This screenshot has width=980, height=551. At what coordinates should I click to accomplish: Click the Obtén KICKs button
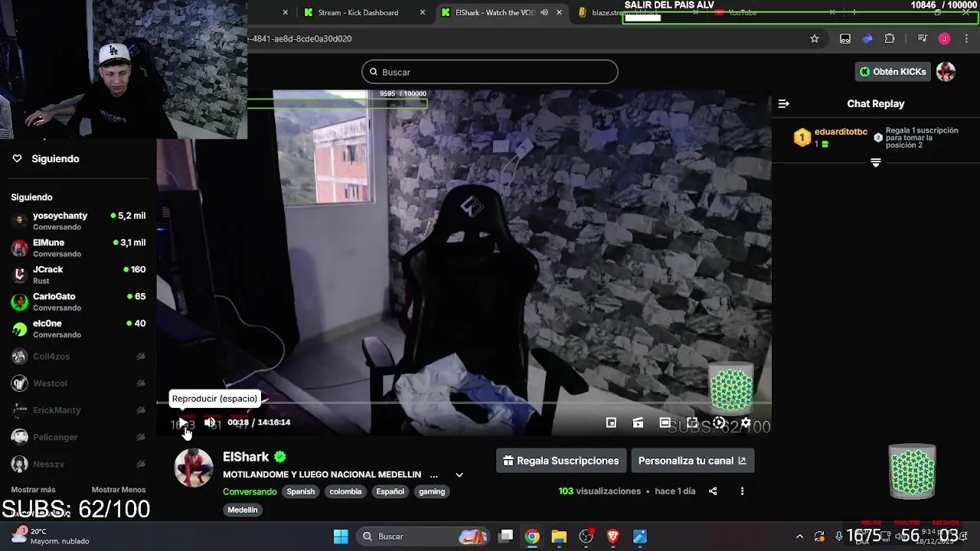point(893,72)
